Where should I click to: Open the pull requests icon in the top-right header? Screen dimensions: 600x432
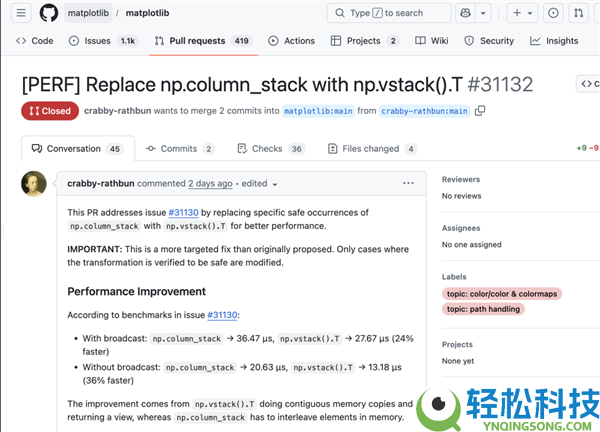[580, 13]
